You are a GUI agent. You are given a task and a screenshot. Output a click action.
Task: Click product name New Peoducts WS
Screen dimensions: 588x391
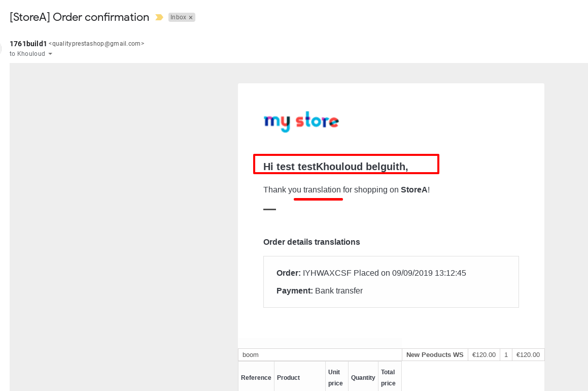[435, 354]
